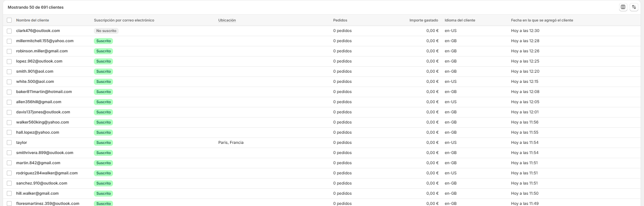Open the robinson.miller@gmail.com customer record
The image size is (644, 206).
pos(42,51)
